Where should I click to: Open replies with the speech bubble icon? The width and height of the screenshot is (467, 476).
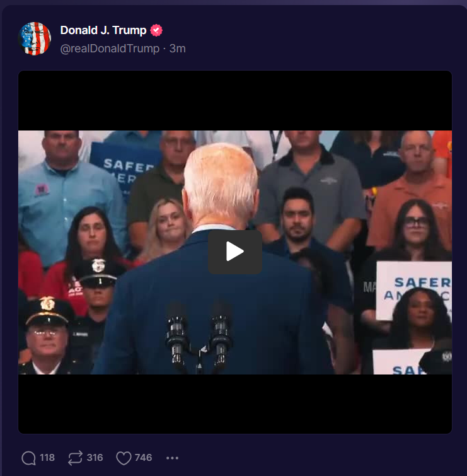pyautogui.click(x=29, y=458)
